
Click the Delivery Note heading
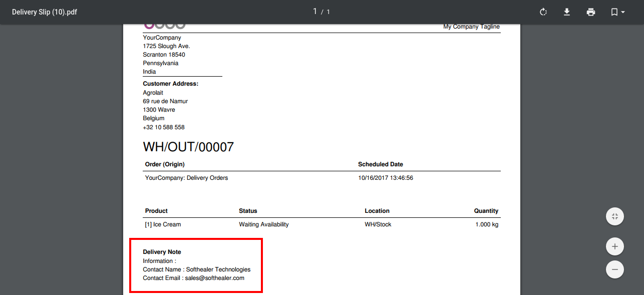tap(162, 252)
